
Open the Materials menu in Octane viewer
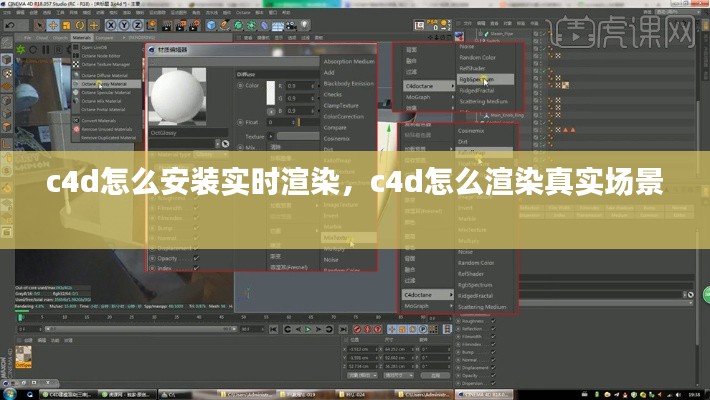(81, 37)
